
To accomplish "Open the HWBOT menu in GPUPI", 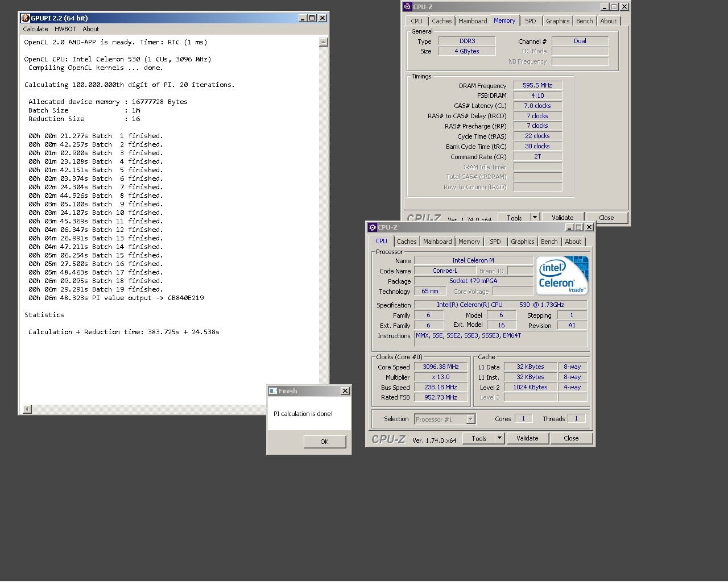I will [x=65, y=29].
